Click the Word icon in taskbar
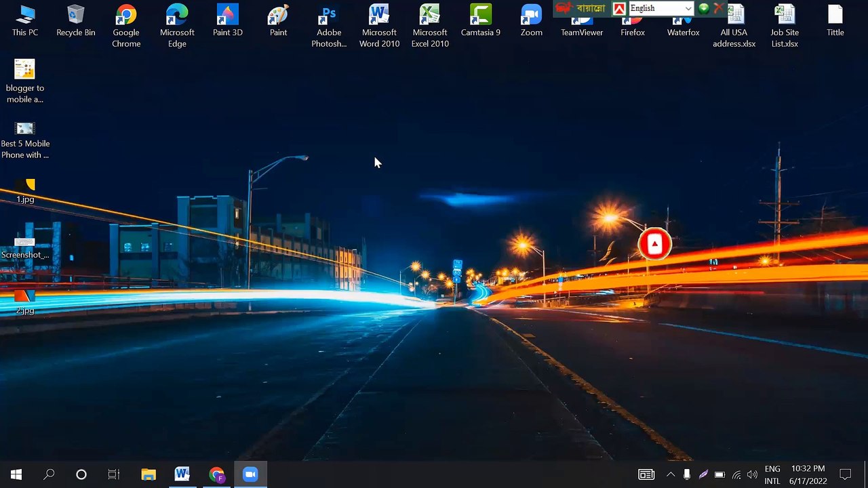Screen dimensions: 868x488 click(x=182, y=474)
